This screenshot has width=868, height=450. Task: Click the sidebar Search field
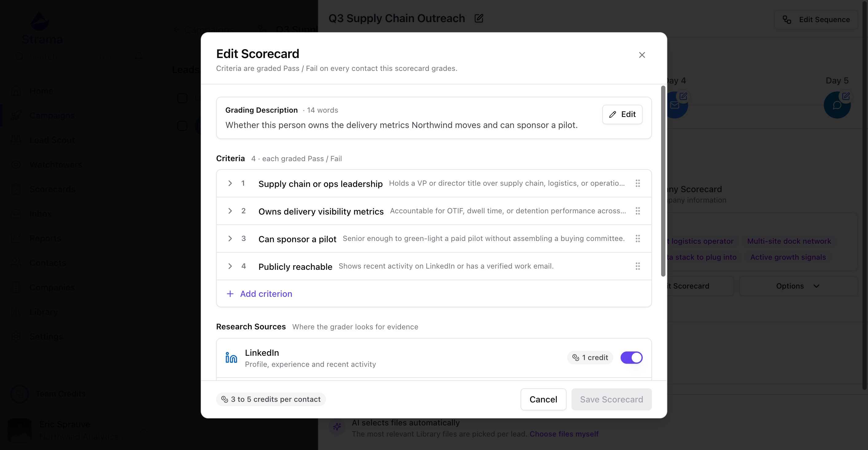(x=65, y=56)
